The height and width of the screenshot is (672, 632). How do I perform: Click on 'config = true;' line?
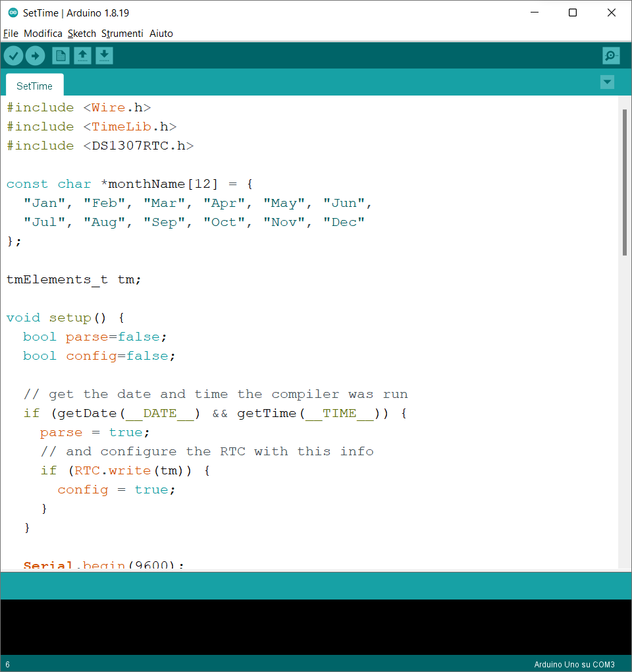coord(117,490)
